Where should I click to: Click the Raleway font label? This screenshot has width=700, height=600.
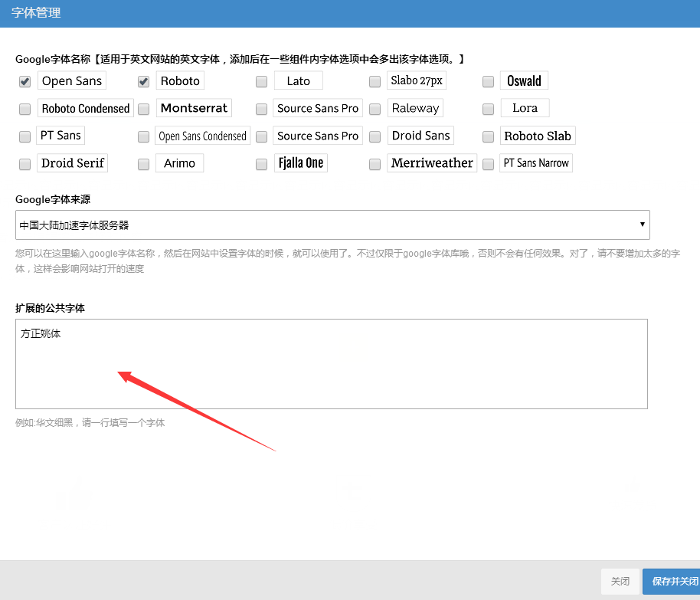[x=415, y=108]
